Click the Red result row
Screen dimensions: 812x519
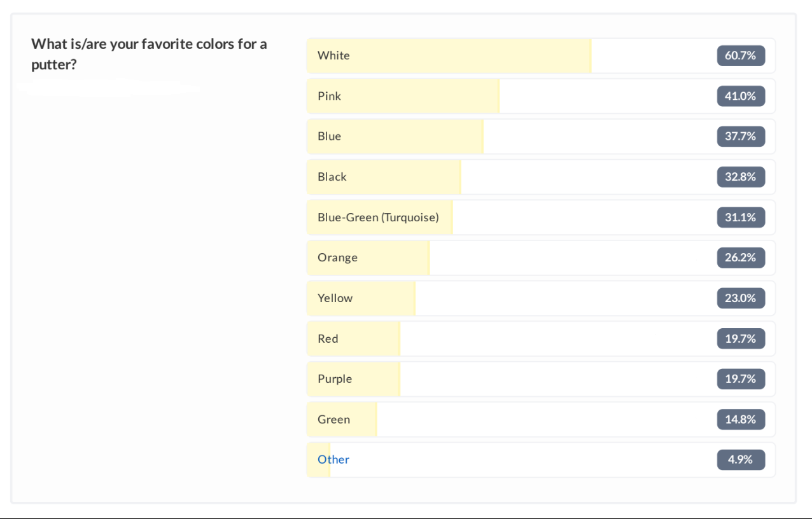click(x=541, y=338)
